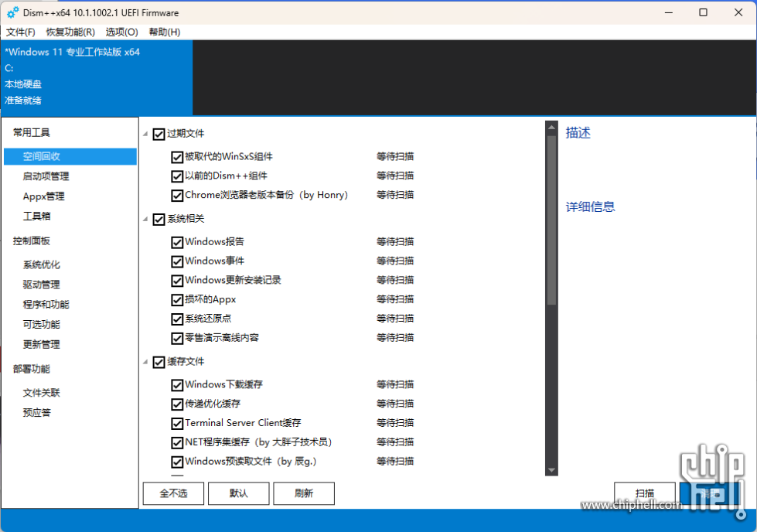Image resolution: width=757 pixels, height=532 pixels.
Task: Click 等待扫描 status next to Windows报告
Action: click(x=395, y=241)
